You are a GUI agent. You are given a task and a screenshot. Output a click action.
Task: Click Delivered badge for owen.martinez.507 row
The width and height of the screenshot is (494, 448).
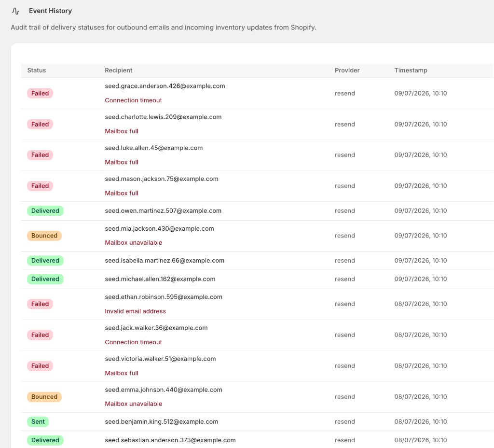coord(45,210)
